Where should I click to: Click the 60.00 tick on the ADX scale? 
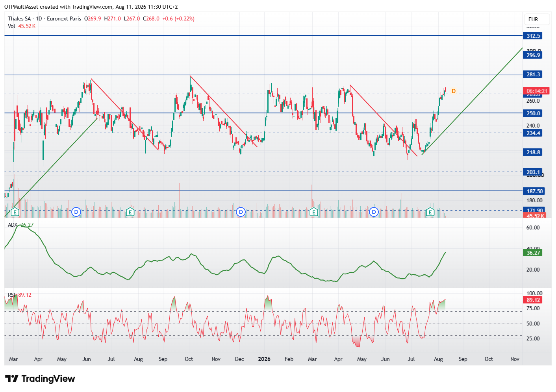click(533, 227)
